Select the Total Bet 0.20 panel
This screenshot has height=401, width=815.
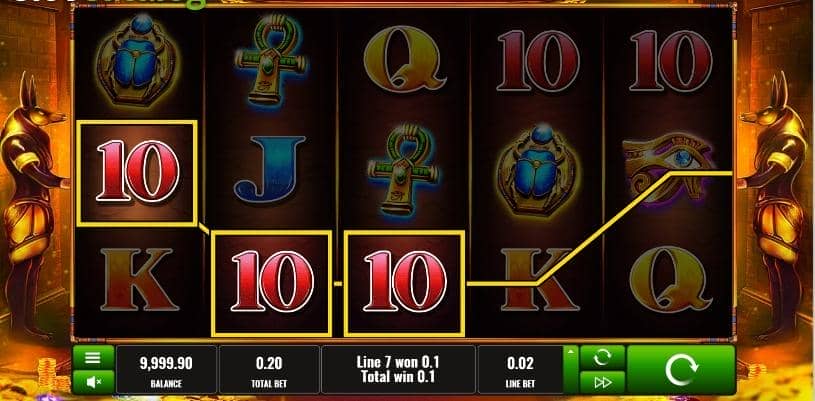269,370
